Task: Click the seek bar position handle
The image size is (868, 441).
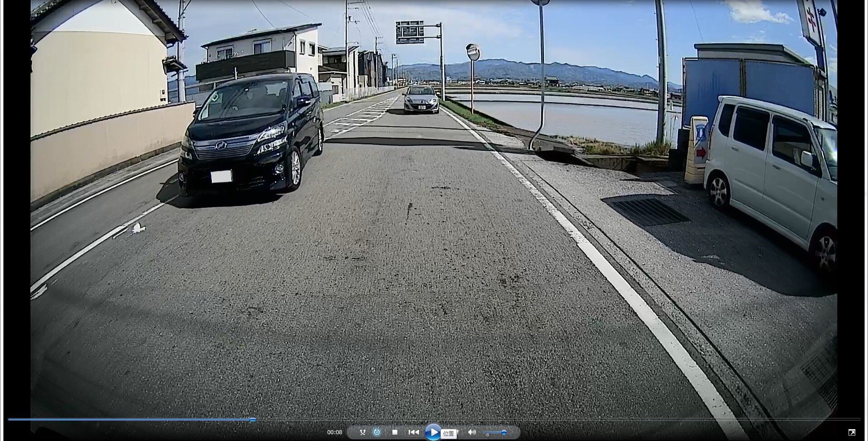Action: (253, 420)
